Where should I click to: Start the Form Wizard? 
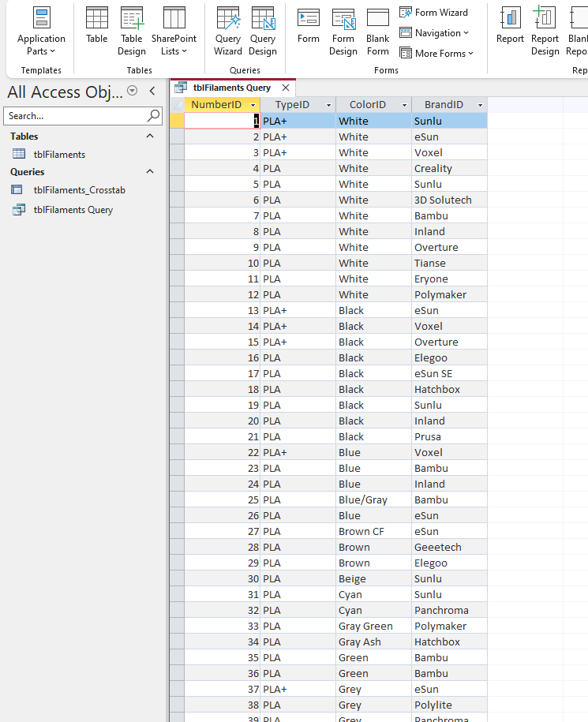[x=434, y=13]
